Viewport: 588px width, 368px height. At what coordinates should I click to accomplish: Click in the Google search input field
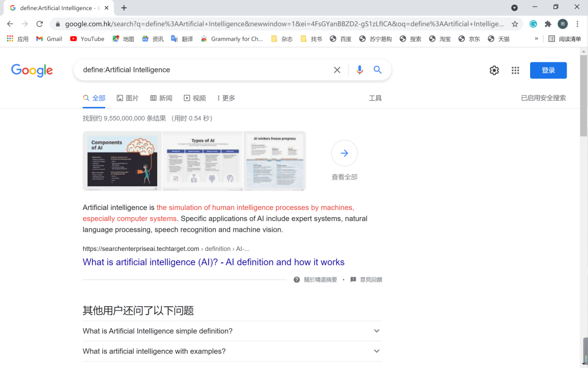tap(205, 70)
